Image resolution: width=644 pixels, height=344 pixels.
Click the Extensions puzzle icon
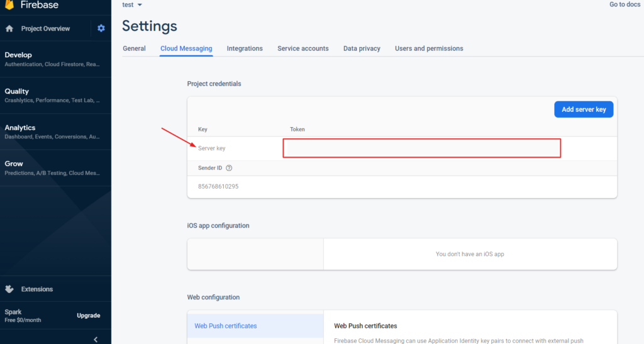click(9, 289)
